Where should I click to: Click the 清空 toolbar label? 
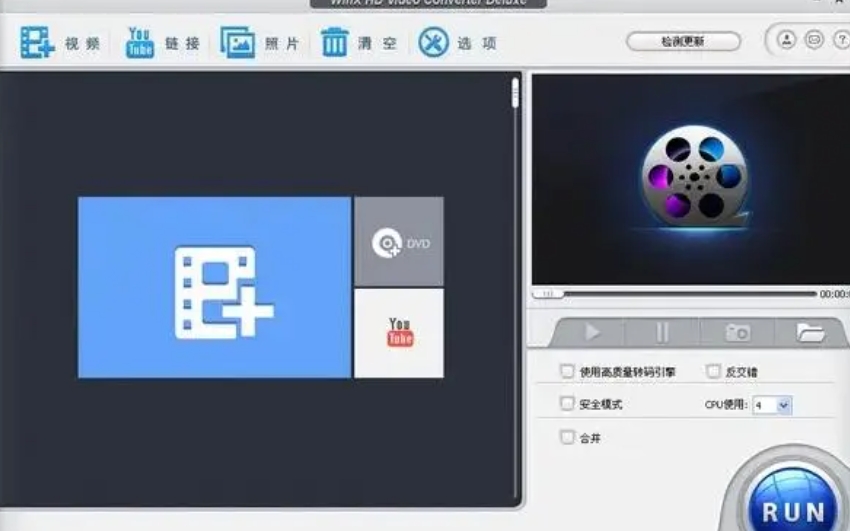click(377, 43)
